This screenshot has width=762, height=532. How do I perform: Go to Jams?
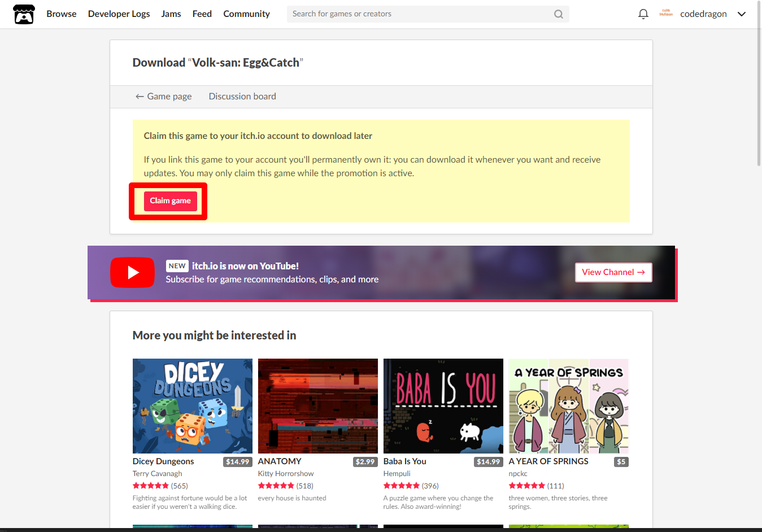[x=171, y=14]
